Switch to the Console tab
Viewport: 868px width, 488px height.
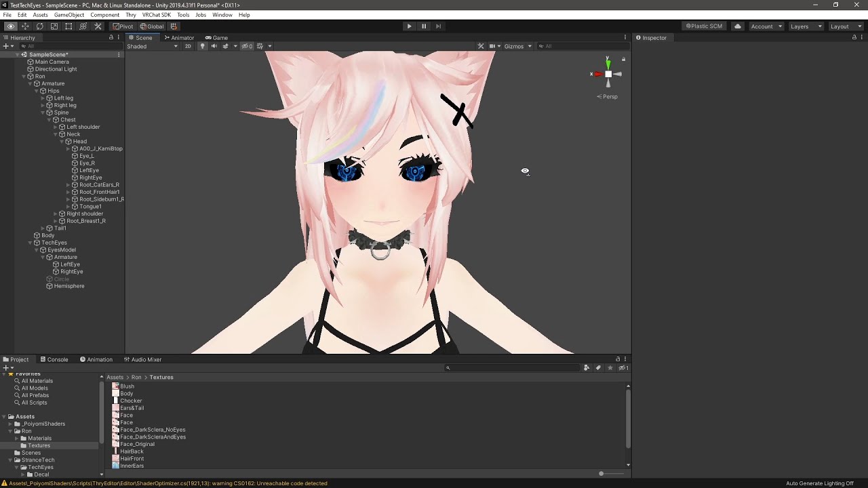[54, 359]
